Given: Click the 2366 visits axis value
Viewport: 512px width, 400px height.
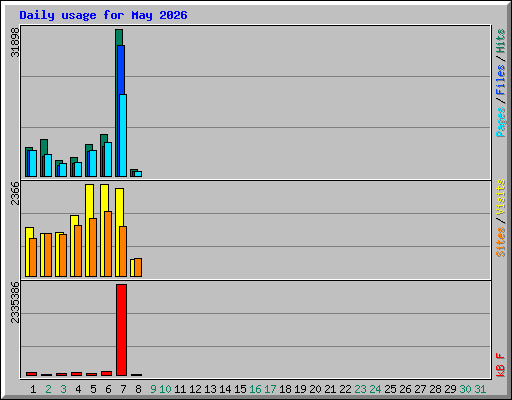Looking at the screenshot, I should (15, 193).
